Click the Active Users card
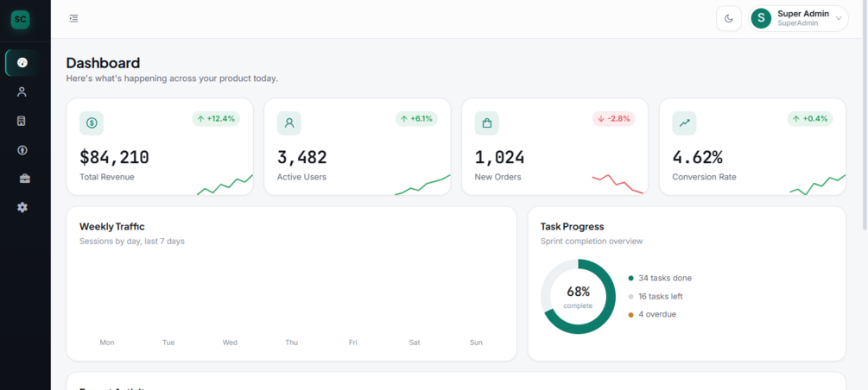868x390 pixels. click(357, 147)
